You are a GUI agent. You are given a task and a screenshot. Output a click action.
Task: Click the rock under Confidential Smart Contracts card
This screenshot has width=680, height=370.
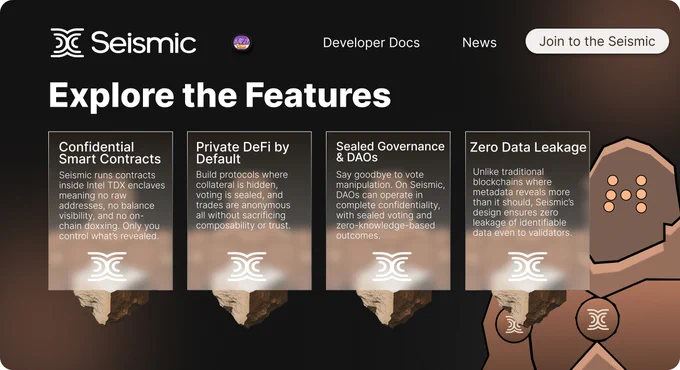pyautogui.click(x=111, y=307)
